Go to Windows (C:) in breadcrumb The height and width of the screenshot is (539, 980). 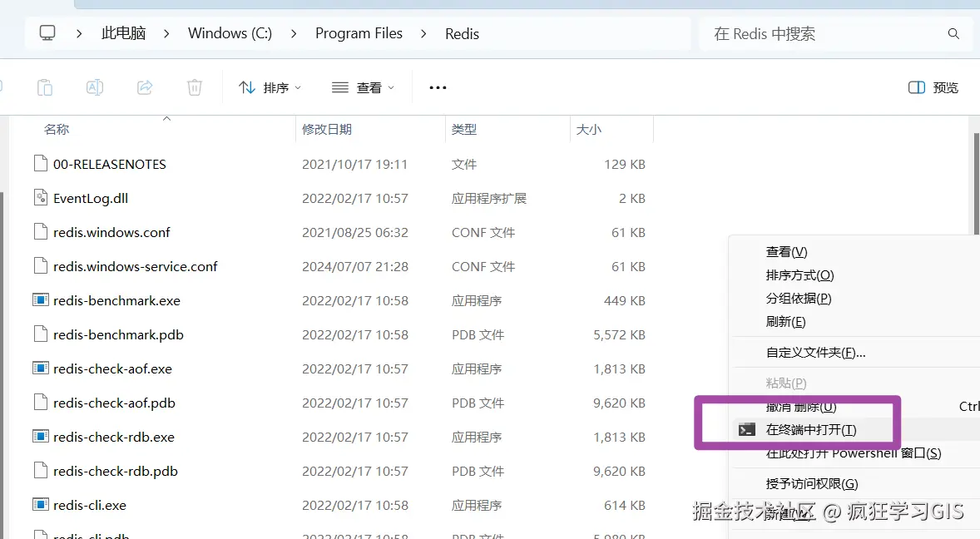230,33
